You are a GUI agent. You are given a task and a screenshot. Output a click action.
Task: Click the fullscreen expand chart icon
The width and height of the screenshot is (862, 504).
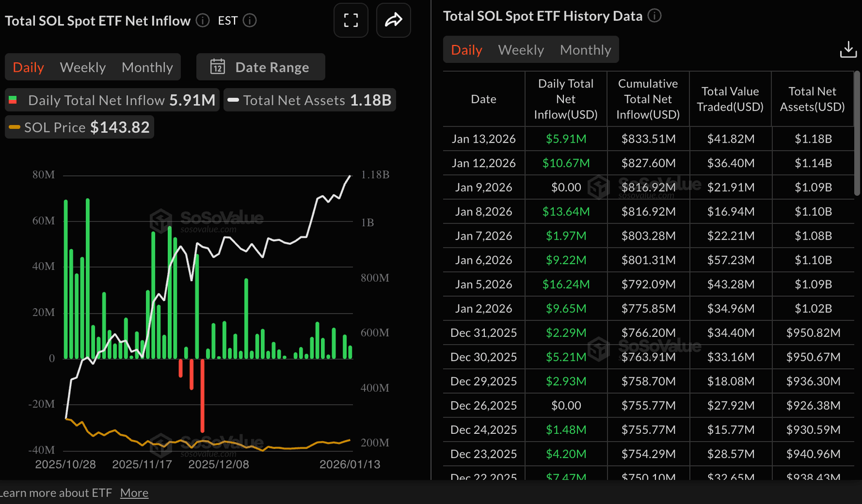click(351, 21)
